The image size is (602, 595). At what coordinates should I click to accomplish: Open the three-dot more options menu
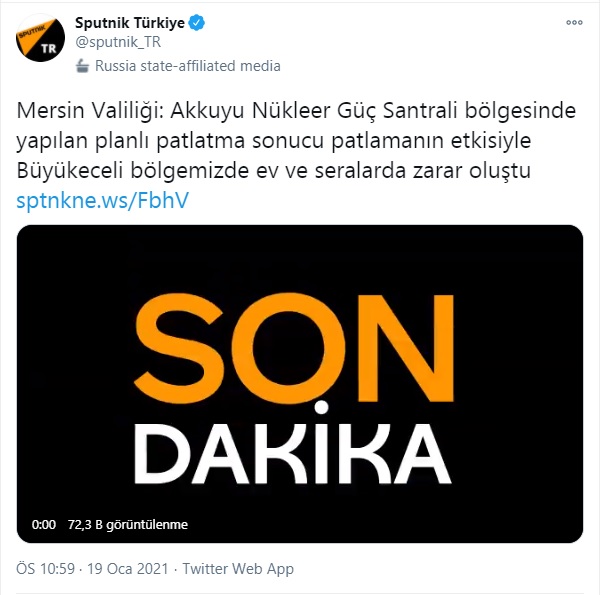click(x=574, y=23)
